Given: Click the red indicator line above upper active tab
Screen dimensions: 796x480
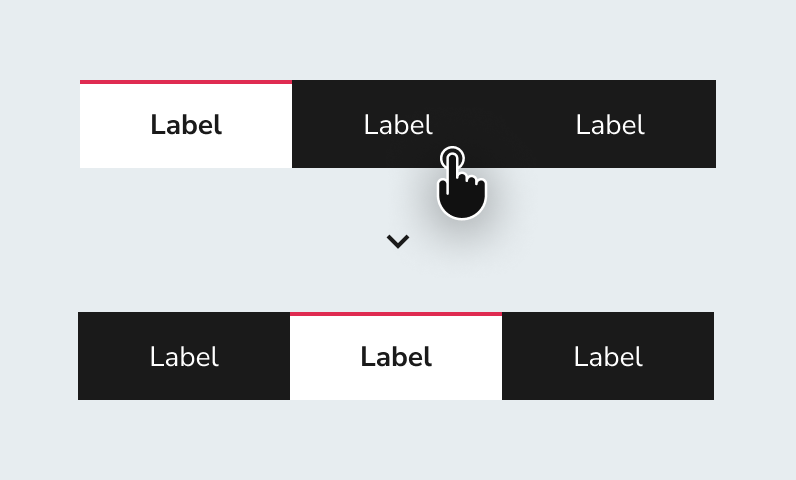Looking at the screenshot, I should 186,82.
